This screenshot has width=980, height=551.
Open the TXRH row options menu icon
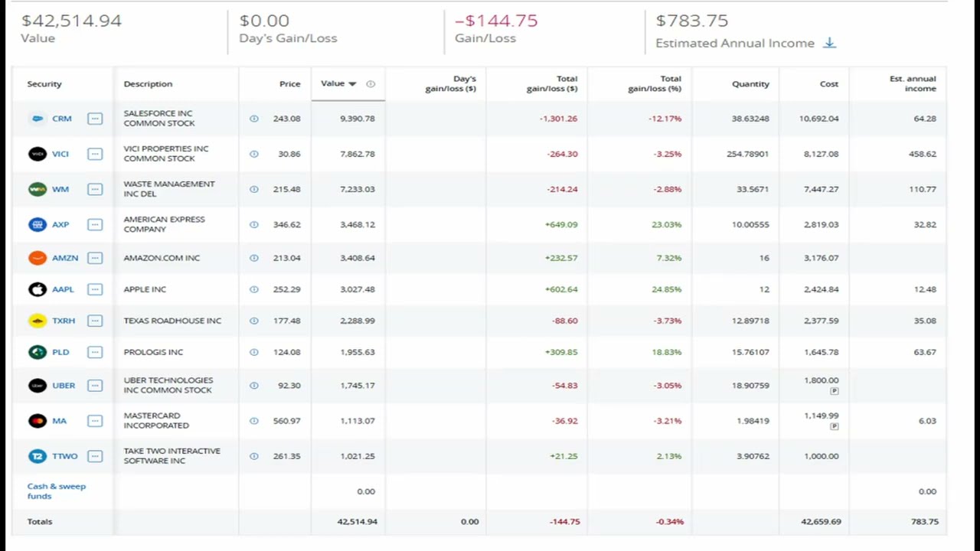[x=95, y=321]
